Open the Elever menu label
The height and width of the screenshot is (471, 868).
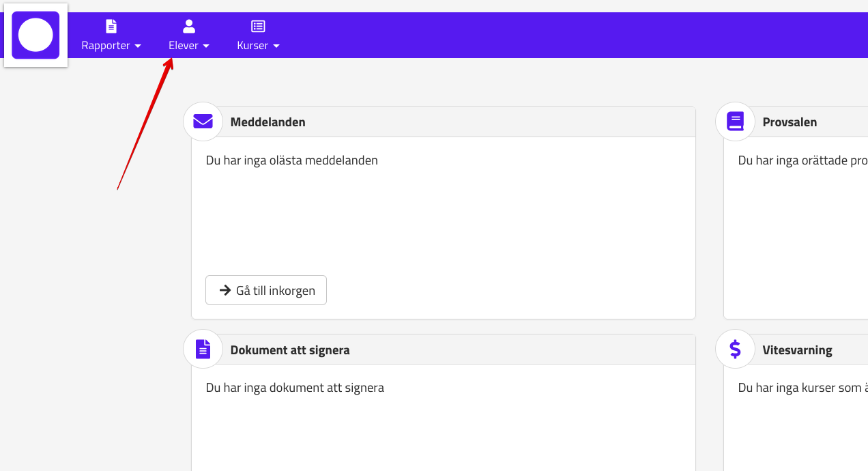[183, 46]
